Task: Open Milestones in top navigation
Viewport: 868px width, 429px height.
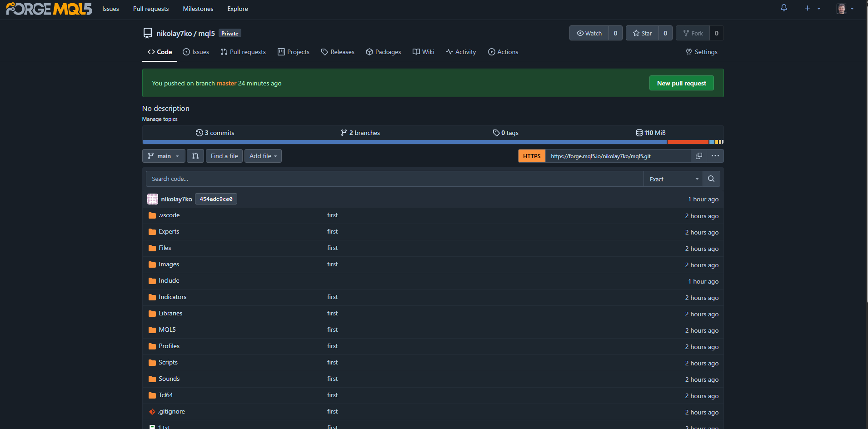Action: pos(198,9)
